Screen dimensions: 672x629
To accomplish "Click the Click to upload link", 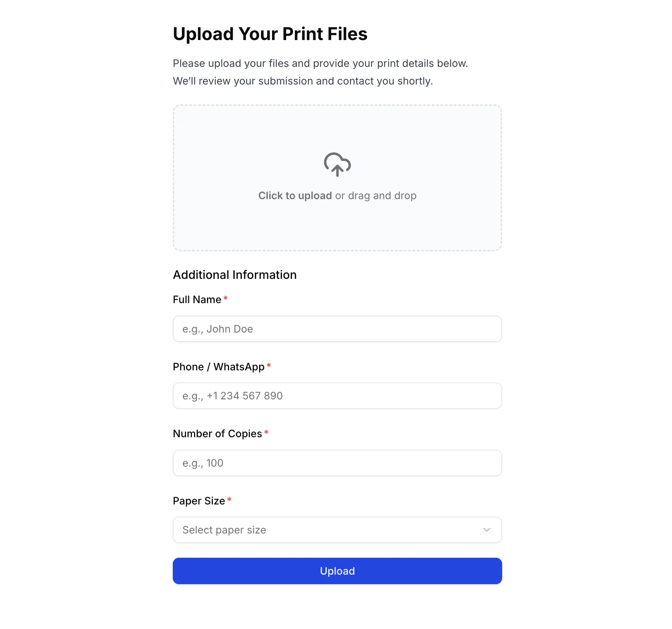I will point(295,195).
